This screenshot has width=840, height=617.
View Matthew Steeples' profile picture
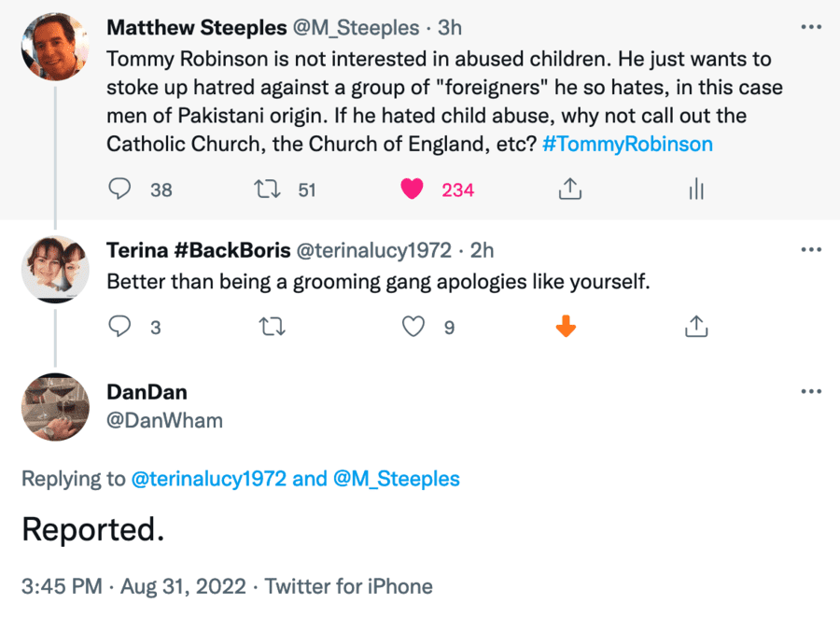(x=55, y=49)
